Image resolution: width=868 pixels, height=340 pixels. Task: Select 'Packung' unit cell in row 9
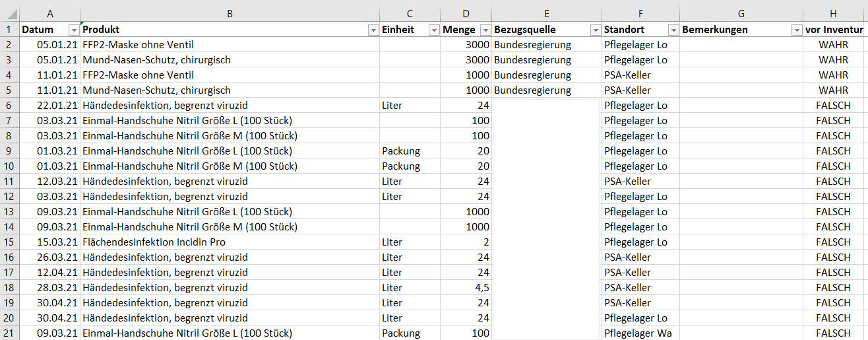410,151
